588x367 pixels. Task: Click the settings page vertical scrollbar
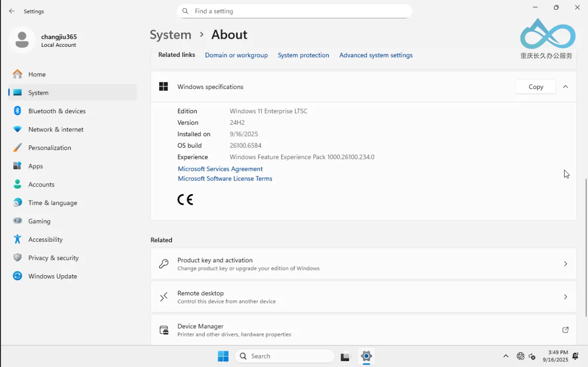click(x=586, y=248)
